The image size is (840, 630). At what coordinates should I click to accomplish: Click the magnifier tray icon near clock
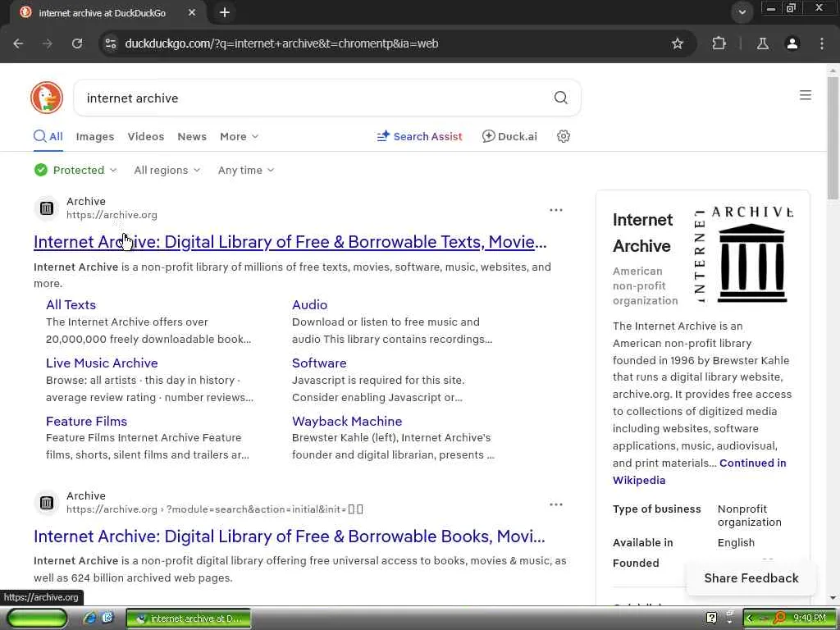click(x=779, y=619)
